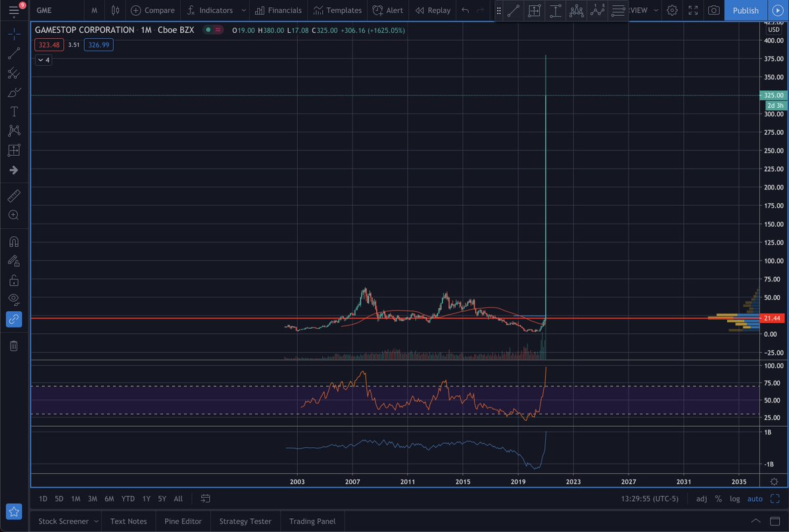Open the prediction and measurement tools
This screenshot has height=532, width=789.
pos(13,151)
